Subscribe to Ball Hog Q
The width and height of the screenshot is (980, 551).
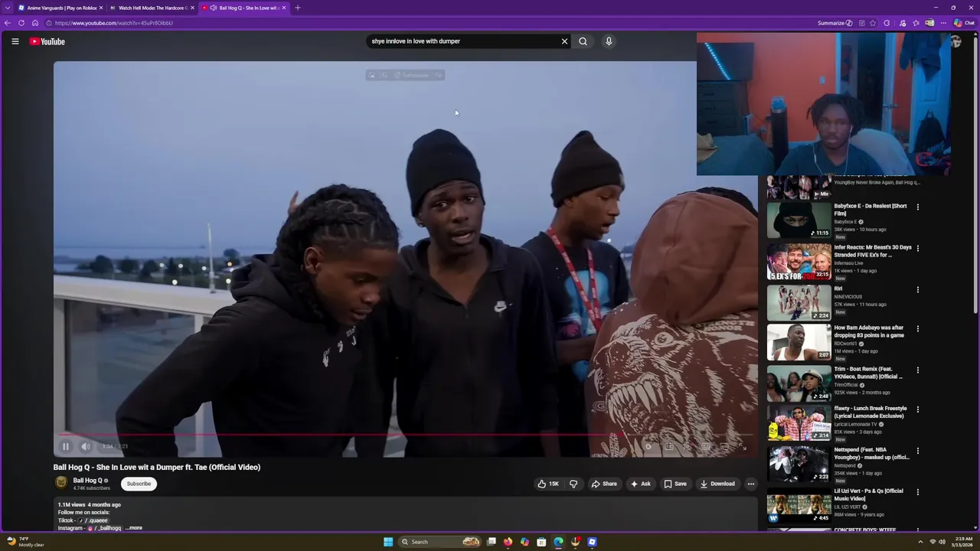139,484
